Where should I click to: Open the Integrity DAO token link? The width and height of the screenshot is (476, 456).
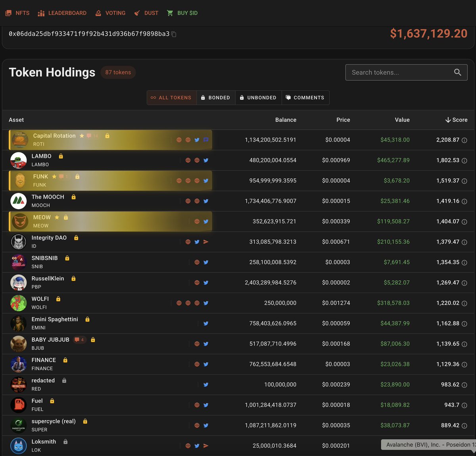click(x=49, y=238)
